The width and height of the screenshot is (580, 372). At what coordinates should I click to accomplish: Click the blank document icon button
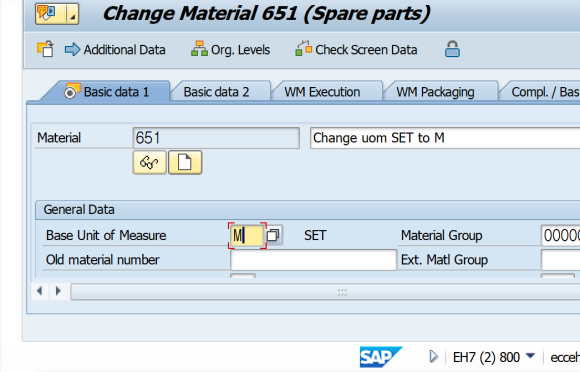(x=185, y=162)
